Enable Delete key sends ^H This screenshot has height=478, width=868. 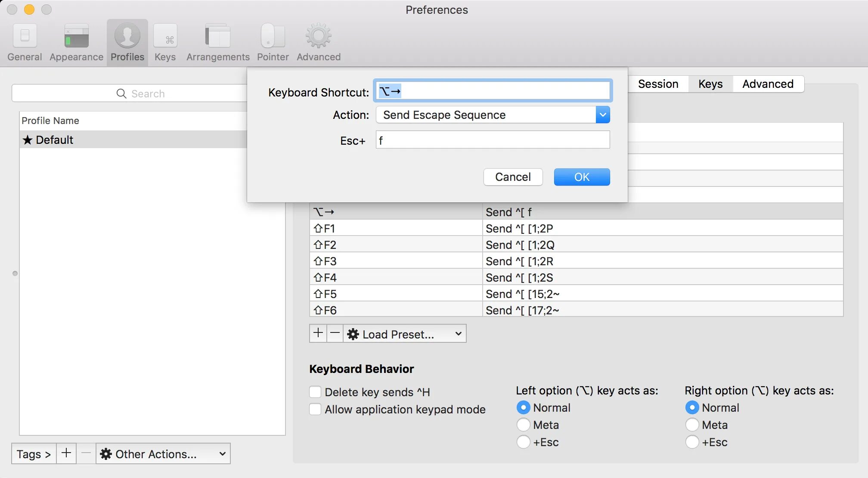pyautogui.click(x=315, y=392)
